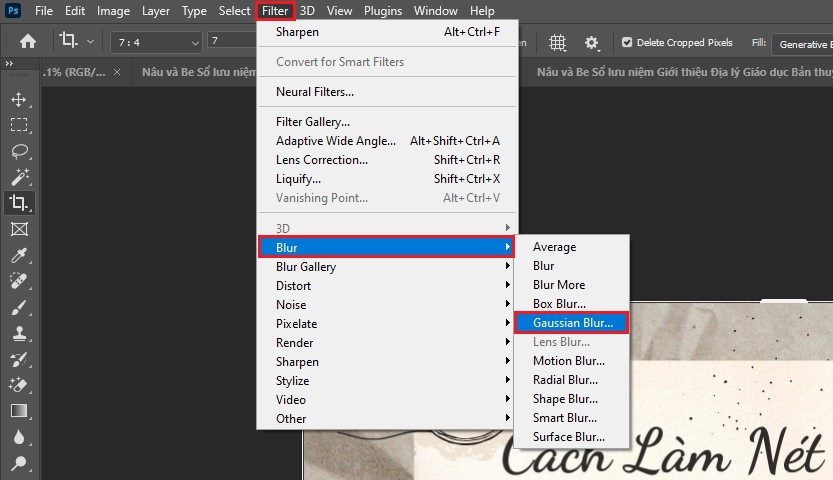This screenshot has width=833, height=480.
Task: Select the Clone Stamp tool
Action: pyautogui.click(x=19, y=333)
